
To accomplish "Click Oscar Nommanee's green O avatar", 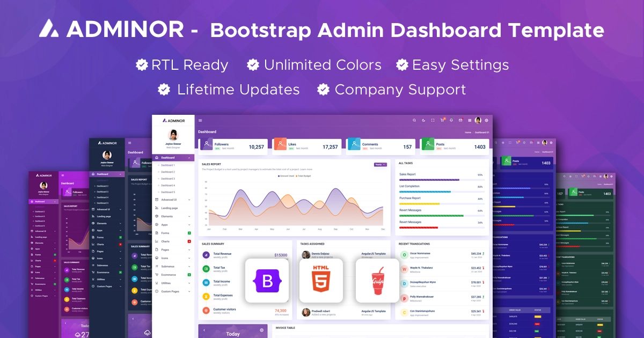I will 404,255.
